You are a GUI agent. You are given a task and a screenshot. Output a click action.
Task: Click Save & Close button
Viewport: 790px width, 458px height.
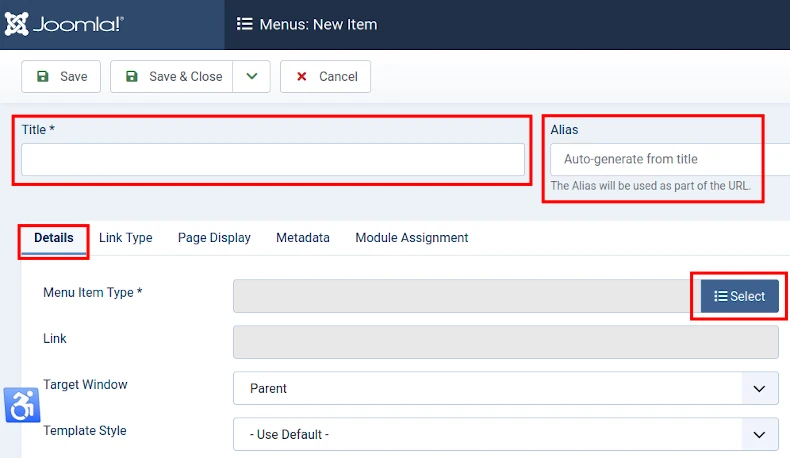pos(172,76)
